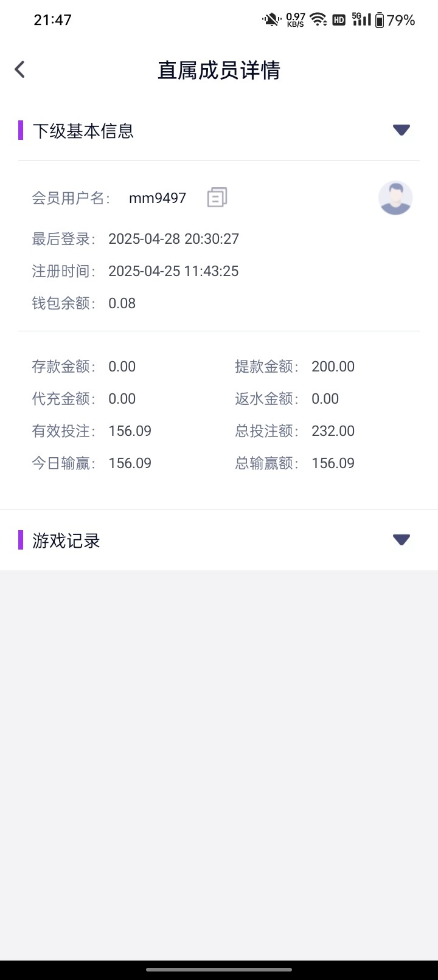Tap the Wi-Fi status icon

pyautogui.click(x=318, y=20)
